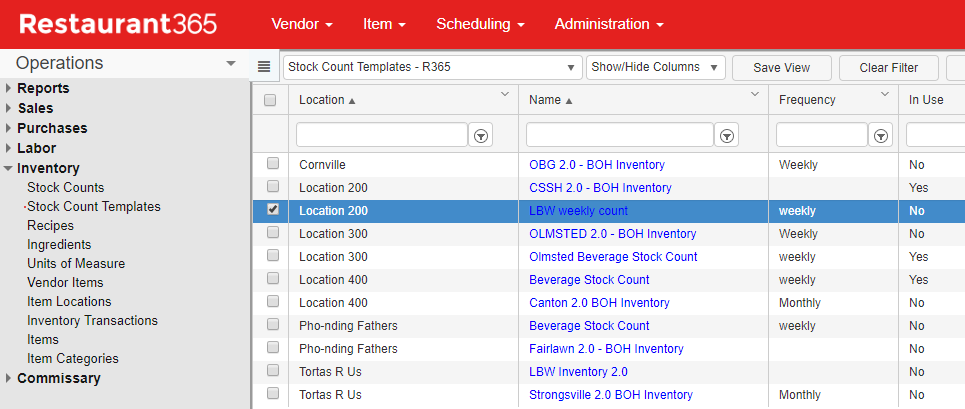The image size is (965, 409).
Task: Open the Strongsville 2.0 BOH Inventory link
Action: click(x=611, y=395)
